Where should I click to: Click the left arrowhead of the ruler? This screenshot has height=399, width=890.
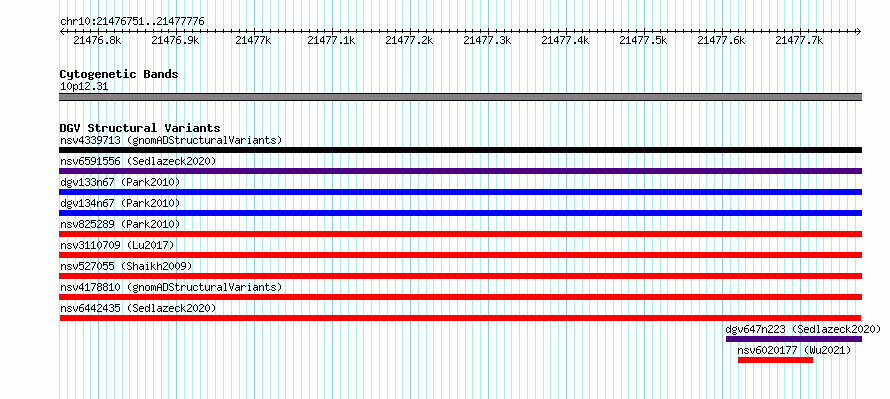pyautogui.click(x=62, y=32)
